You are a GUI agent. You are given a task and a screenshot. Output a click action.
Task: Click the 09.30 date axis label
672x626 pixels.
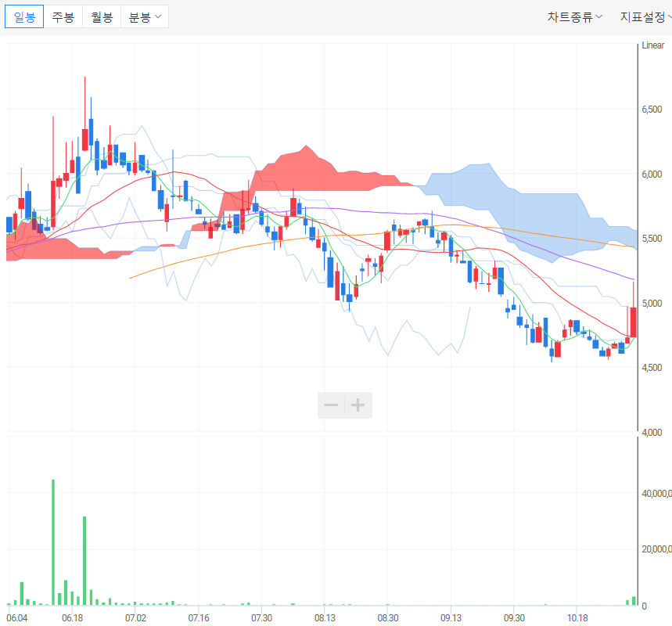[514, 618]
